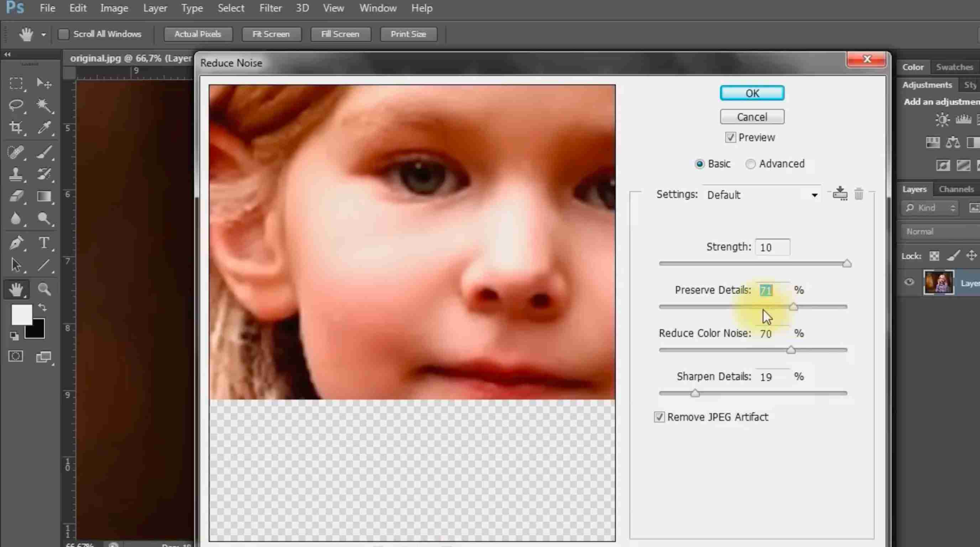Select the Lasso tool
Image resolution: width=980 pixels, height=547 pixels.
(16, 105)
